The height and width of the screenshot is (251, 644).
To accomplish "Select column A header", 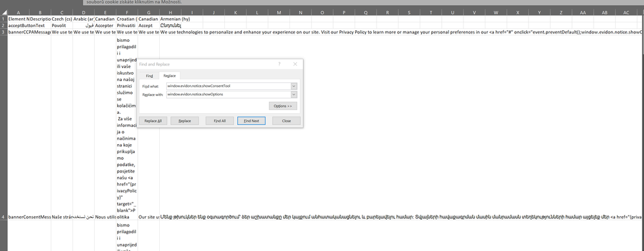I will [19, 13].
